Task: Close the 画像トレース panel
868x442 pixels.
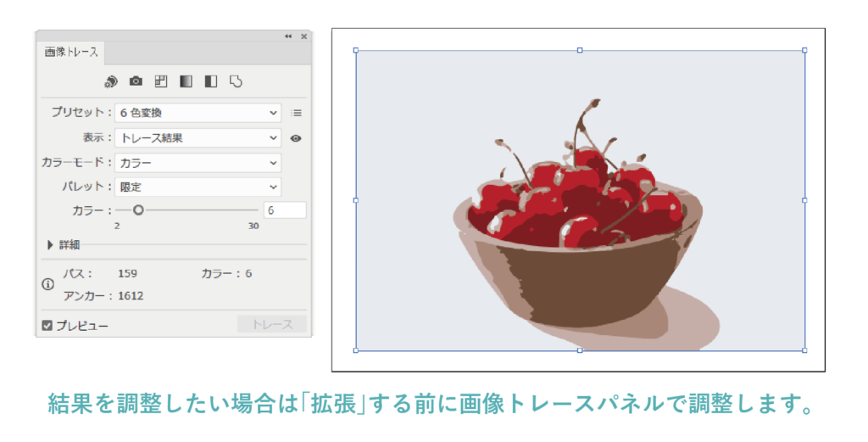Action: click(x=304, y=36)
